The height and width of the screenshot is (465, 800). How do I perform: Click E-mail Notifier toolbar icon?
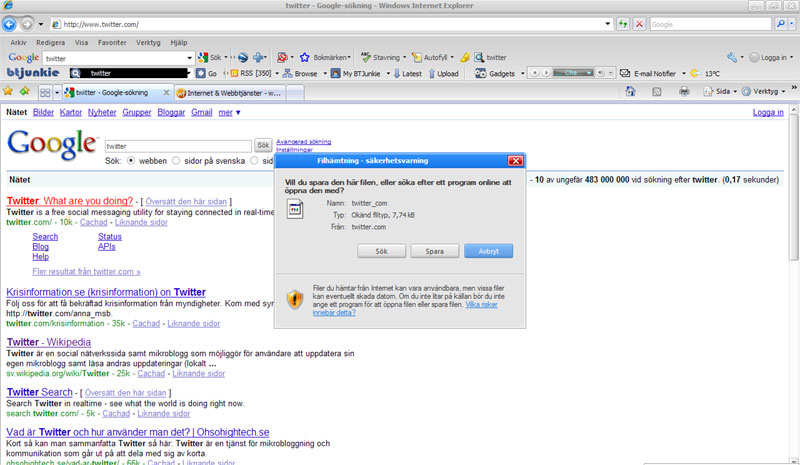click(625, 74)
